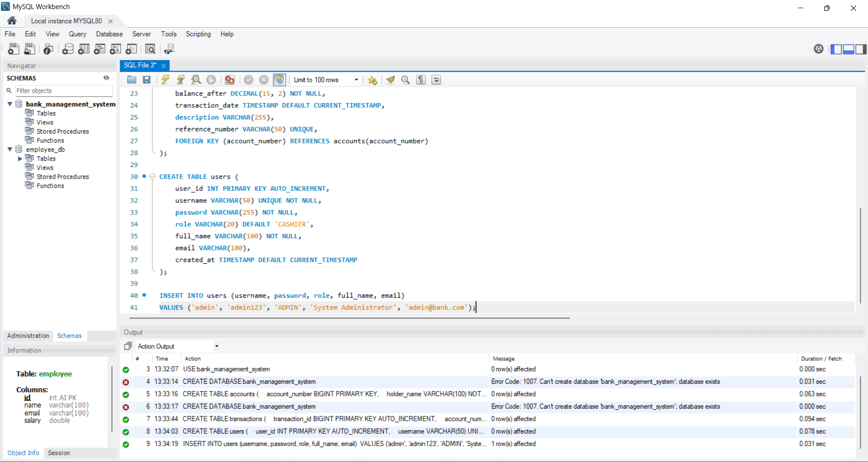Viewport: 868px width, 462px height.
Task: Click the Save script to file icon
Action: point(146,80)
